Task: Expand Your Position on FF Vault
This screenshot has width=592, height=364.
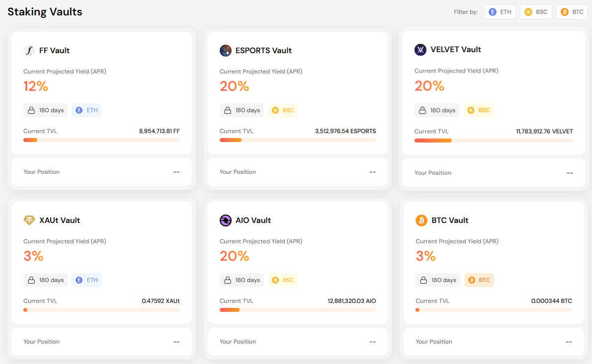Action: [x=101, y=172]
